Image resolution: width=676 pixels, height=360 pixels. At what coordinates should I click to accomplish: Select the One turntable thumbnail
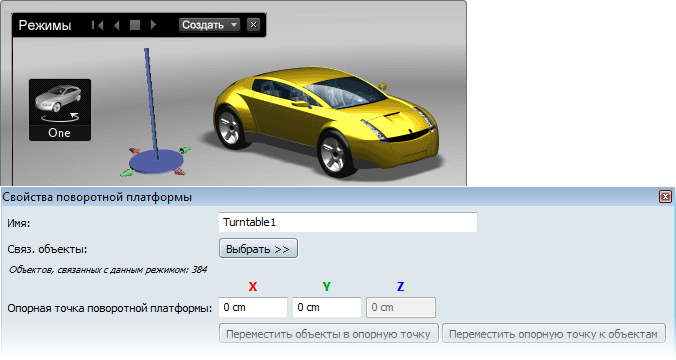(60, 110)
